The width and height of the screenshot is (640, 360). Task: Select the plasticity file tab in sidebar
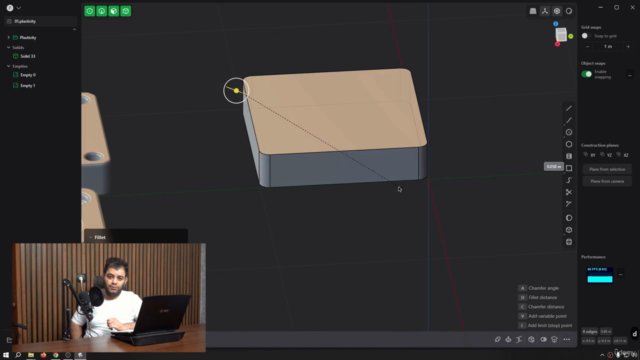[x=40, y=21]
